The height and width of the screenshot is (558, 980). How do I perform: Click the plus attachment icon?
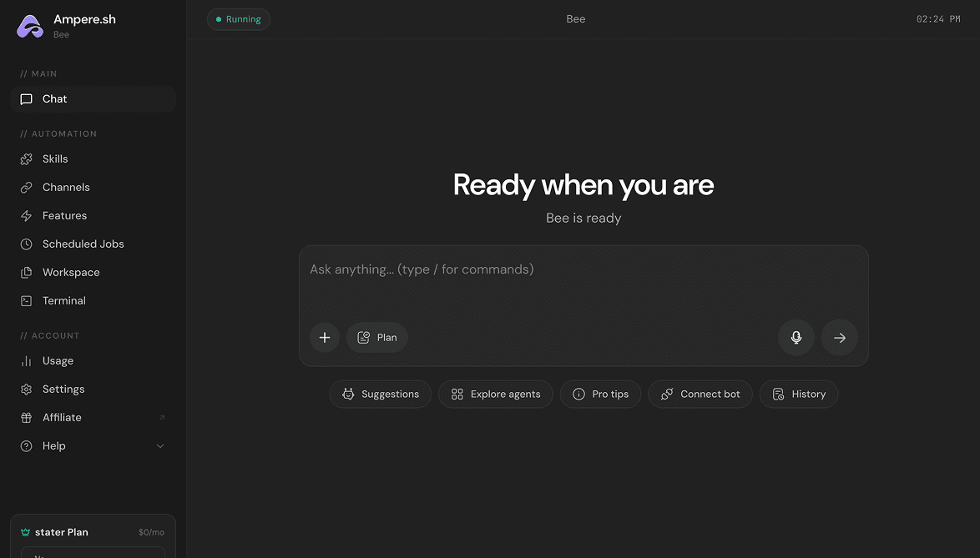[325, 338]
